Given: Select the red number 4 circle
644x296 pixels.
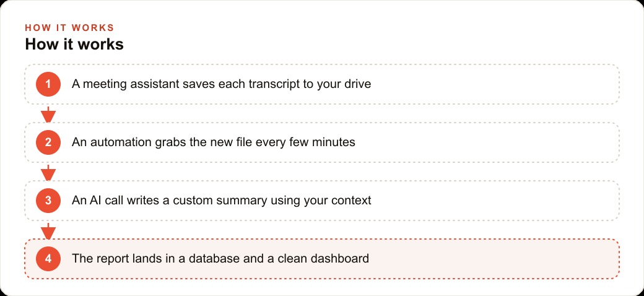Looking at the screenshot, I should tap(48, 259).
